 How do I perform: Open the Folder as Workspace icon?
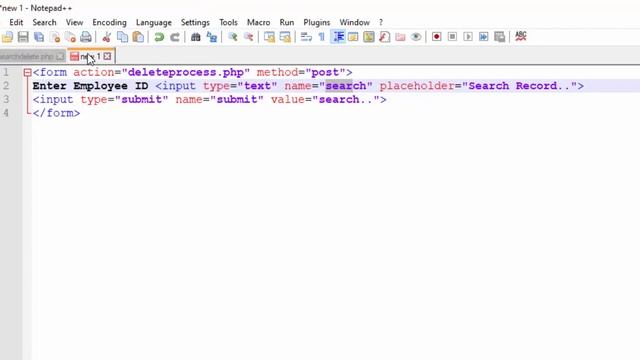400,37
